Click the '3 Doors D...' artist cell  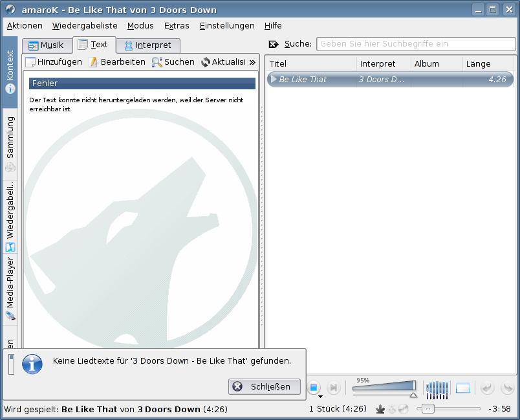click(382, 80)
